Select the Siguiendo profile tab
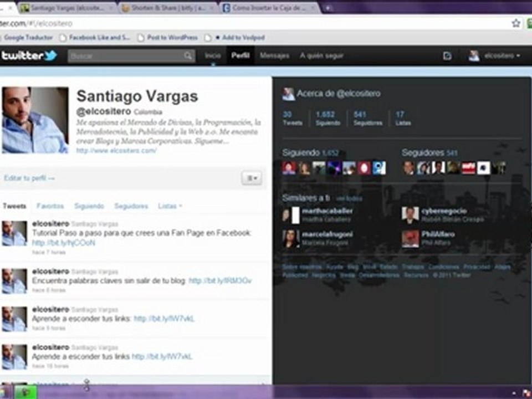 tap(89, 206)
